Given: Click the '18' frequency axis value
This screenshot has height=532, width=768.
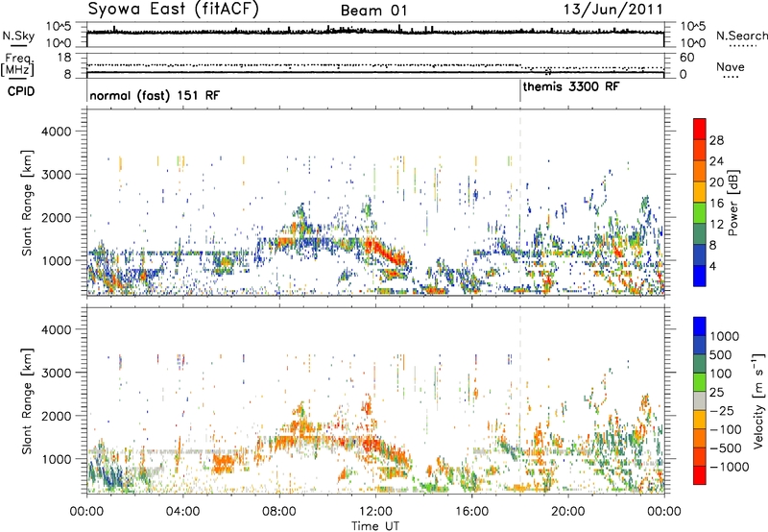Looking at the screenshot, I should coord(64,58).
